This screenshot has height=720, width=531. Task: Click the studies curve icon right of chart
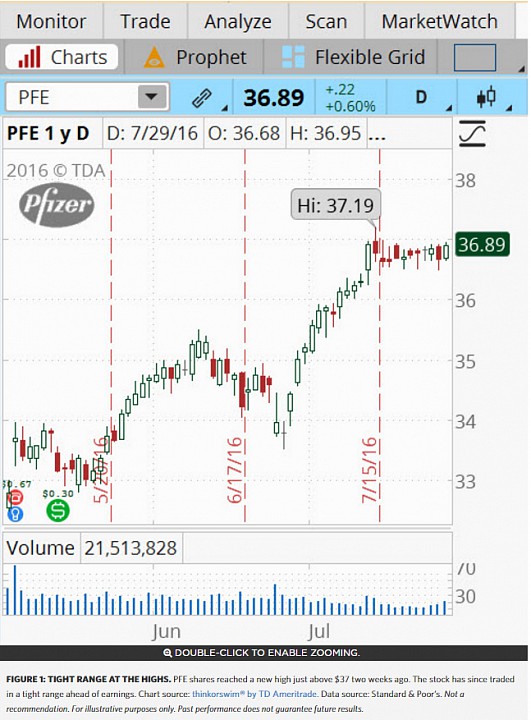click(x=473, y=134)
